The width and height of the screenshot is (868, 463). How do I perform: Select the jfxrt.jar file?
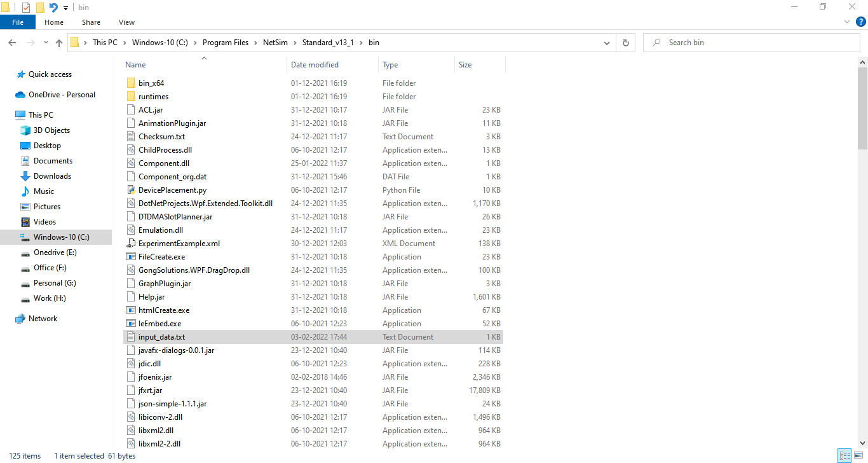(313, 390)
